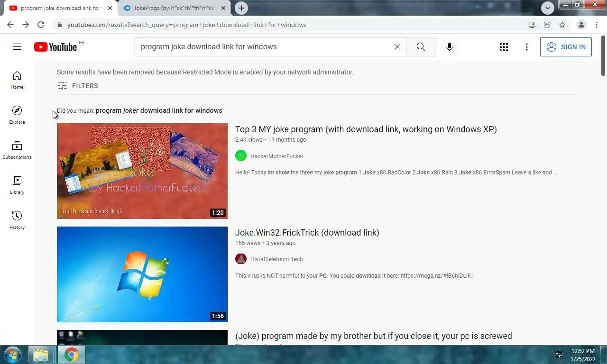The height and width of the screenshot is (364, 607).
Task: Click the 'This virus is NOT harmful' description
Action: 354,276
